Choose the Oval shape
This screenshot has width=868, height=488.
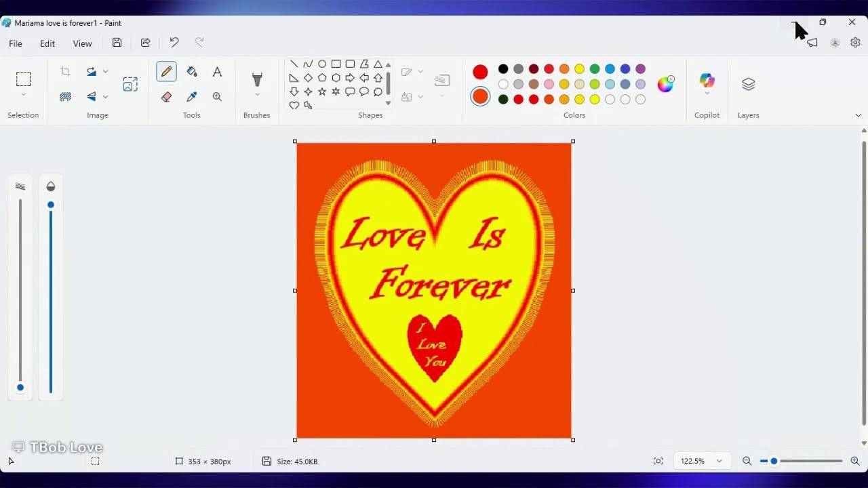322,64
